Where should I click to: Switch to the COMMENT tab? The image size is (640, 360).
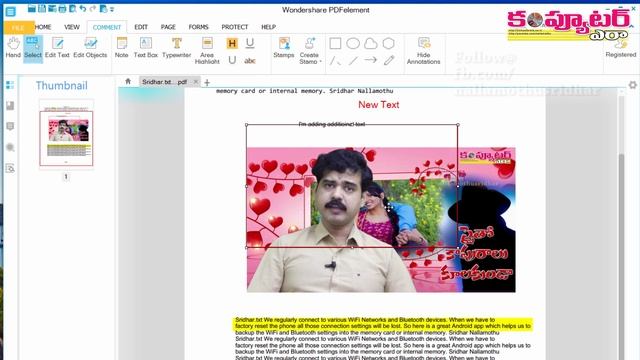[x=107, y=27]
